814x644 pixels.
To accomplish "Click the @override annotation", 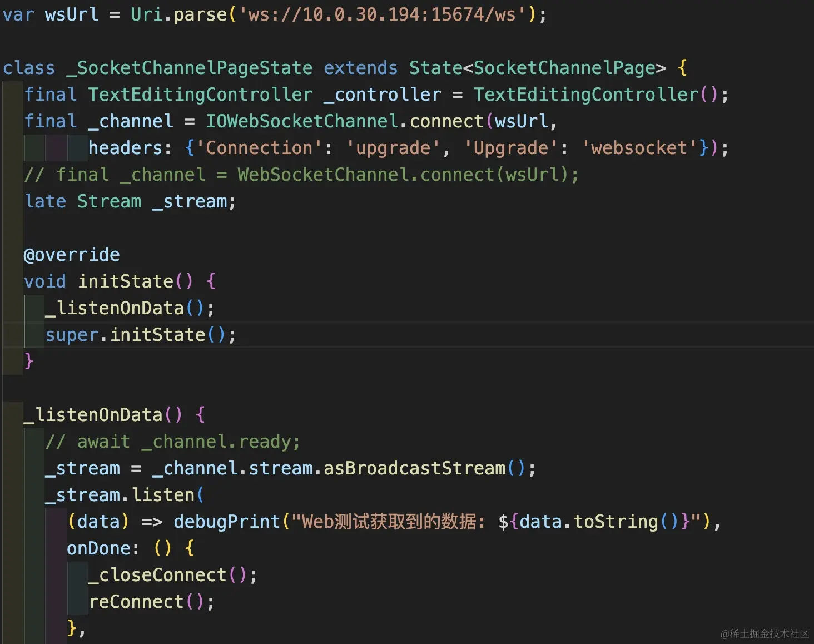I will 72,255.
